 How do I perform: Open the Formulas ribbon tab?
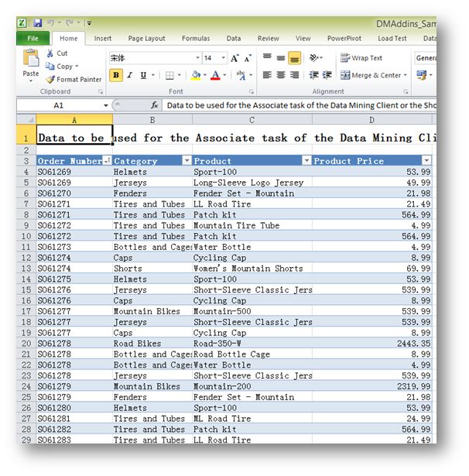click(x=196, y=38)
